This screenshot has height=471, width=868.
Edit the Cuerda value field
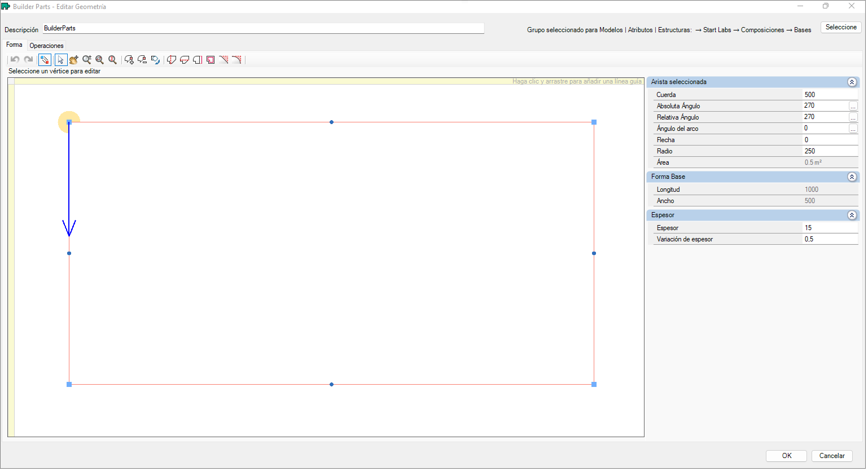pyautogui.click(x=830, y=95)
